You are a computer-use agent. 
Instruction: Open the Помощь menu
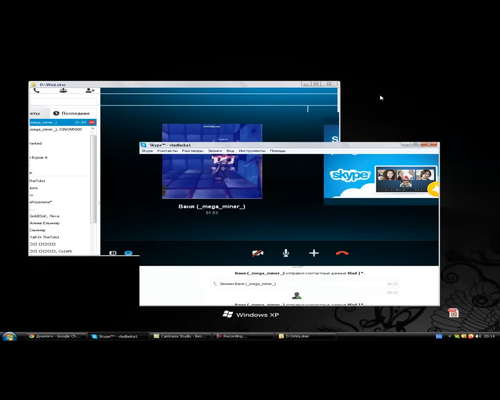278,151
